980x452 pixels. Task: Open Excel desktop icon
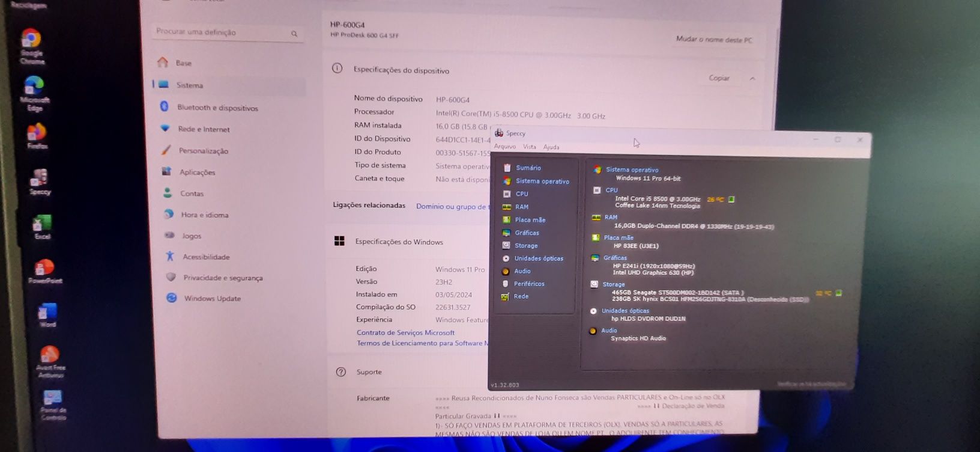(42, 227)
